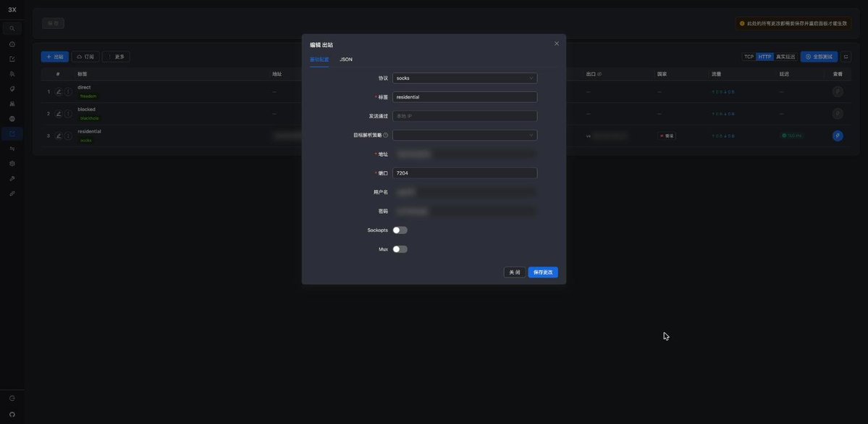
Task: Click the 端口 field containing 7204
Action: (465, 173)
